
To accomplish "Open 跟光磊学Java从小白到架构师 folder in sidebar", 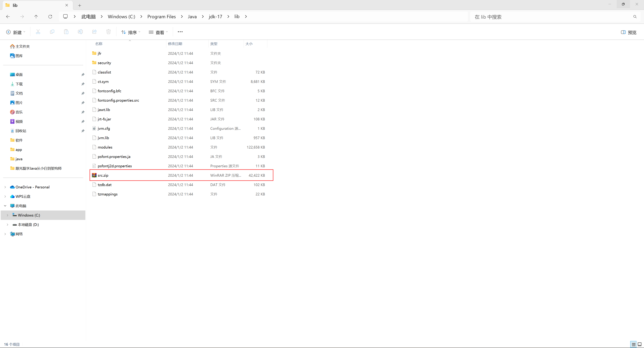I will coord(39,168).
